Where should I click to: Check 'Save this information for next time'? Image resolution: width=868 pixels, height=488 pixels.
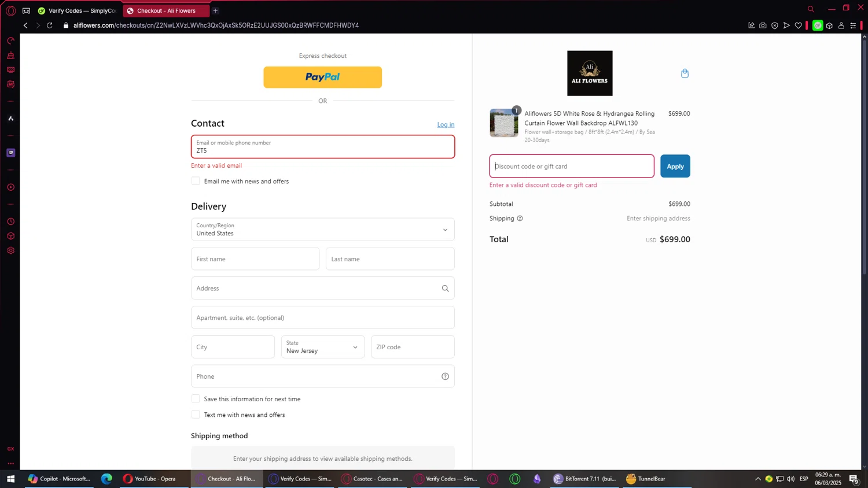pos(196,398)
